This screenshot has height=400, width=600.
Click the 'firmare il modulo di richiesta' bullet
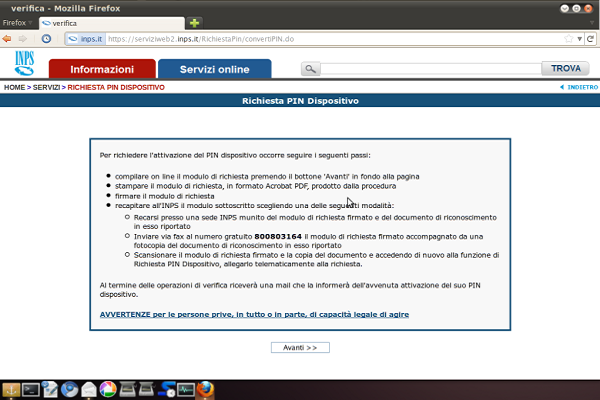pos(165,196)
